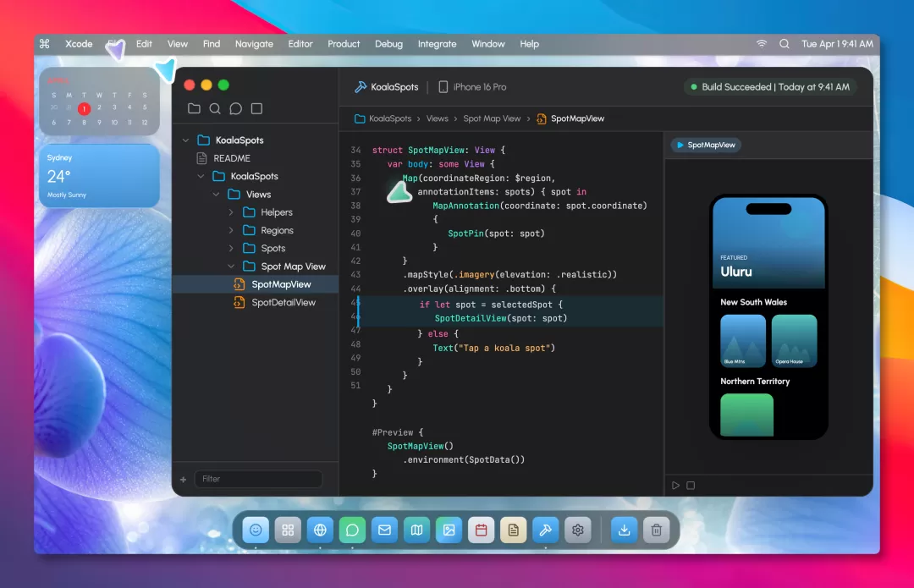Open the globe browser icon in dock
The width and height of the screenshot is (914, 588).
click(x=320, y=530)
